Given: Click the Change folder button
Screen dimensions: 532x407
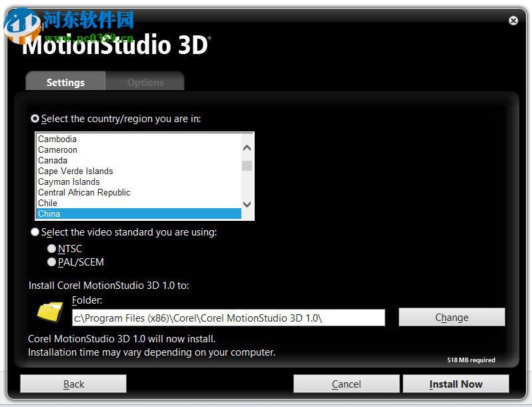Looking at the screenshot, I should [x=451, y=317].
